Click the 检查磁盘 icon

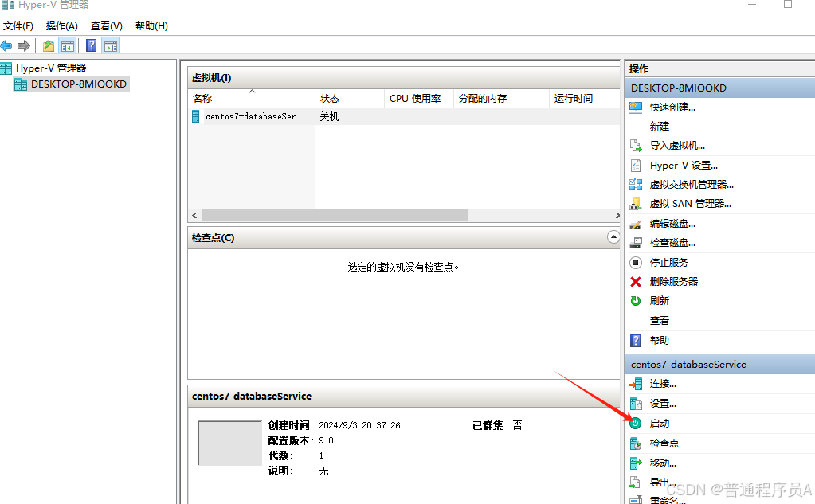tap(636, 243)
